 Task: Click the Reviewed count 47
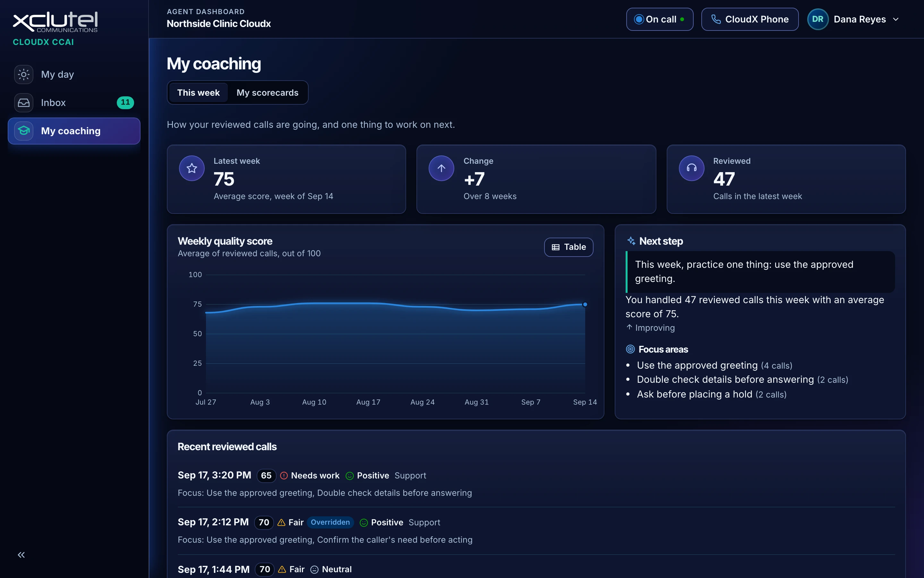pyautogui.click(x=724, y=179)
